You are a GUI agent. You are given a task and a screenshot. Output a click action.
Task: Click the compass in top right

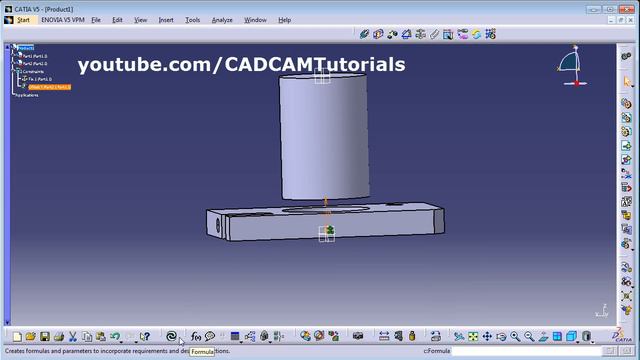coord(573,66)
